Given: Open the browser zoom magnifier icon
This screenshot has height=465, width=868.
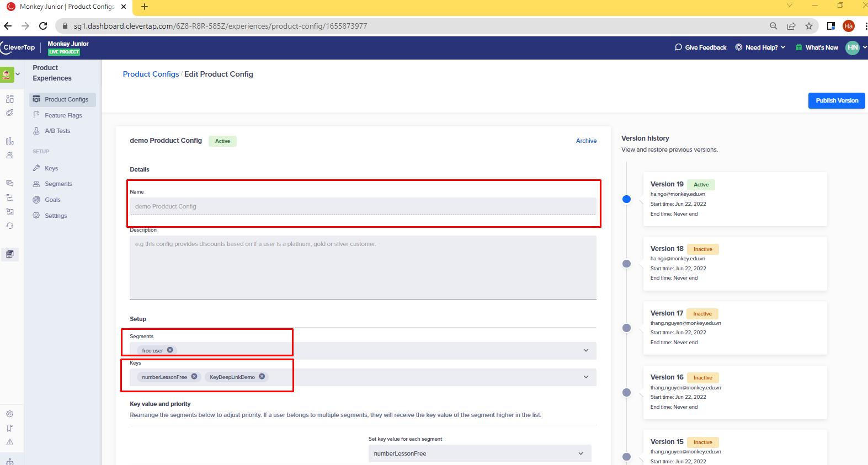Looking at the screenshot, I should (774, 26).
